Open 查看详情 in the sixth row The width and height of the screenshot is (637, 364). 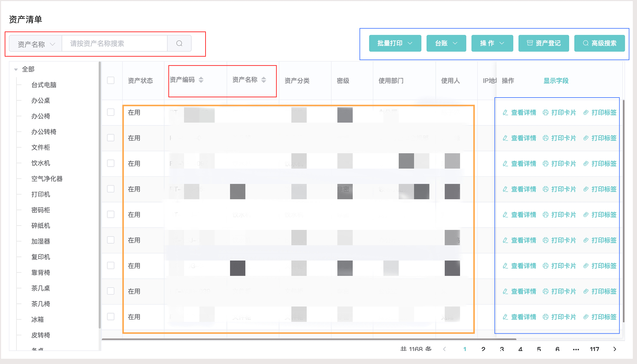coord(520,240)
